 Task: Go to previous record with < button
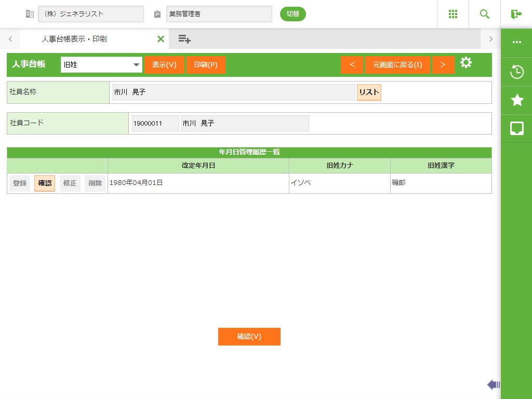[x=352, y=65]
